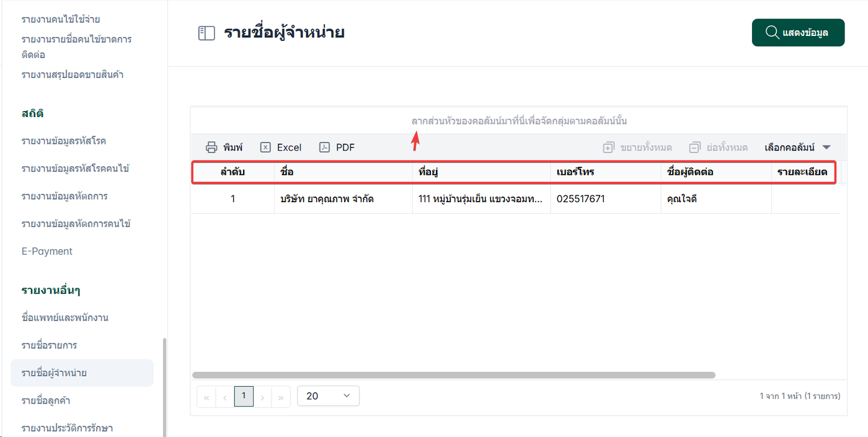
Task: Open E-Payment in sidebar
Action: click(46, 251)
